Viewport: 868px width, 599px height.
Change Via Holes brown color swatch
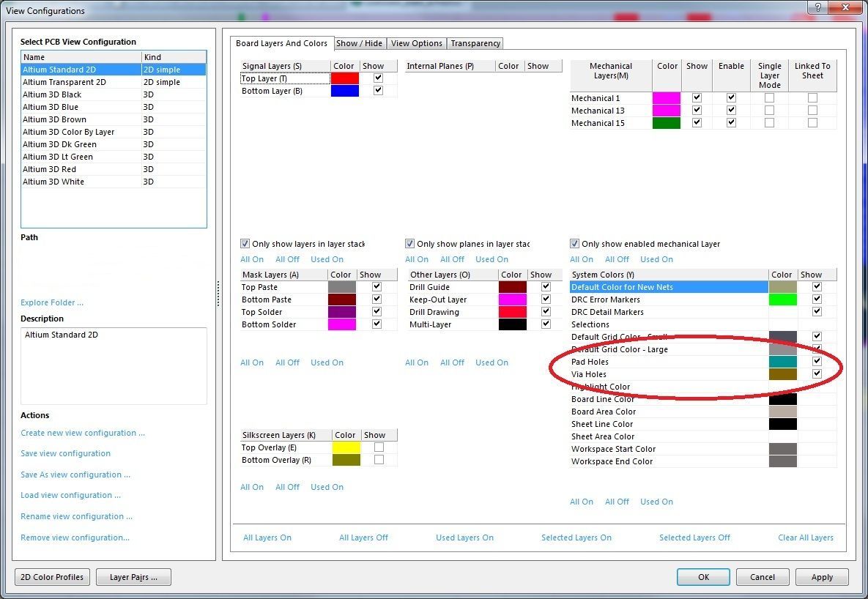[783, 374]
